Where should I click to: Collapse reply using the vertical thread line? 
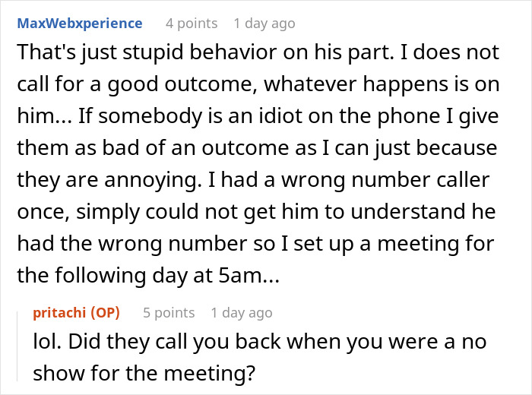point(17,346)
